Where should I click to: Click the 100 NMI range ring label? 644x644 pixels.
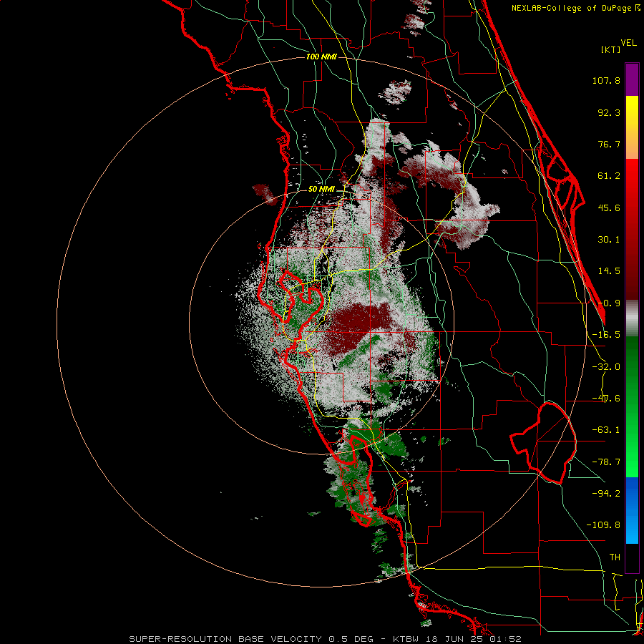(x=321, y=57)
